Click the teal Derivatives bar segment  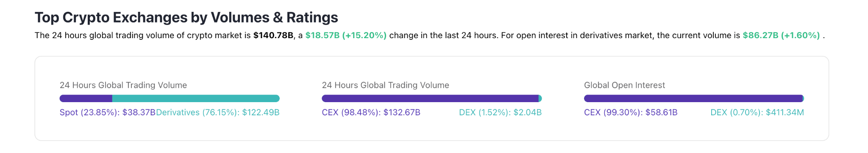(x=196, y=98)
